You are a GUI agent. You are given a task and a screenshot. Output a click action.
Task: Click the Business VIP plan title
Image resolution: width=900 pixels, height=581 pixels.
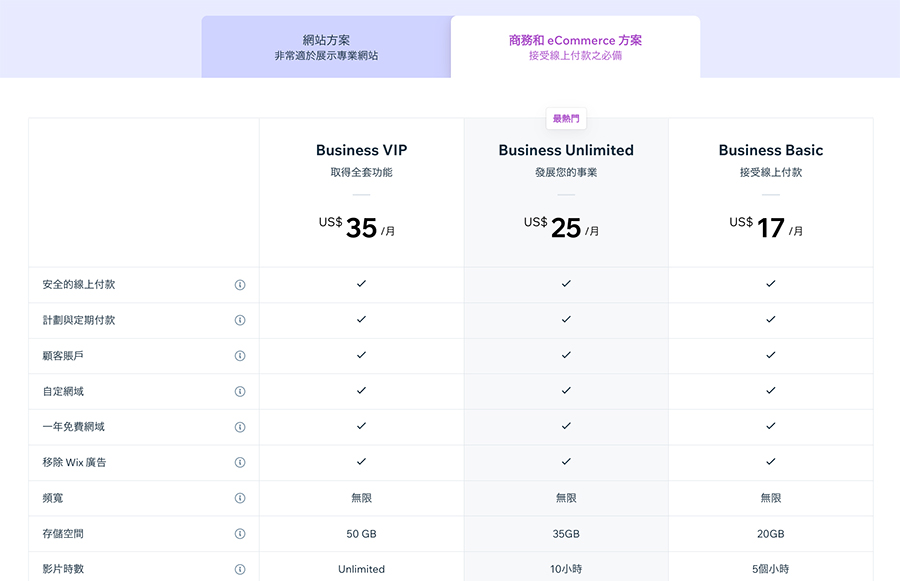361,149
